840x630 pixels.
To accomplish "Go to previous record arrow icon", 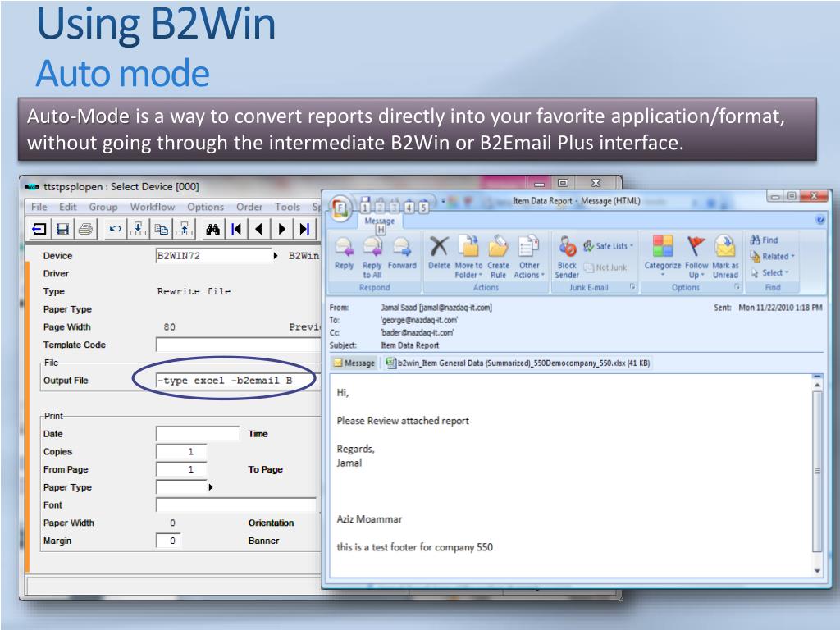I will click(x=259, y=230).
